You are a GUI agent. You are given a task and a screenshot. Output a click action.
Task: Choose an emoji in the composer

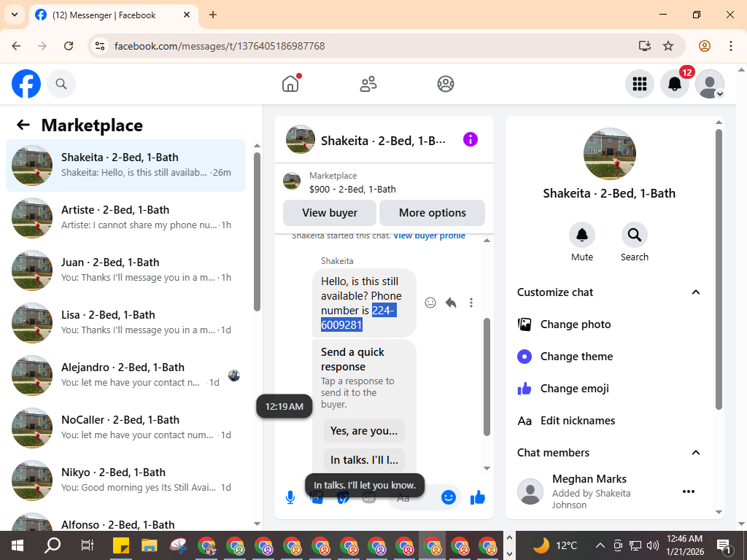449,497
